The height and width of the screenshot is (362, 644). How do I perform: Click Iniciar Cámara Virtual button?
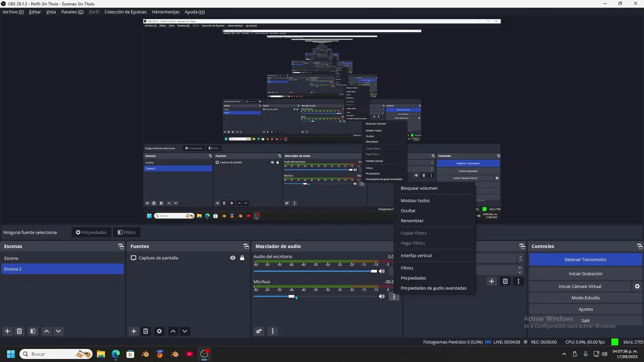click(x=580, y=287)
